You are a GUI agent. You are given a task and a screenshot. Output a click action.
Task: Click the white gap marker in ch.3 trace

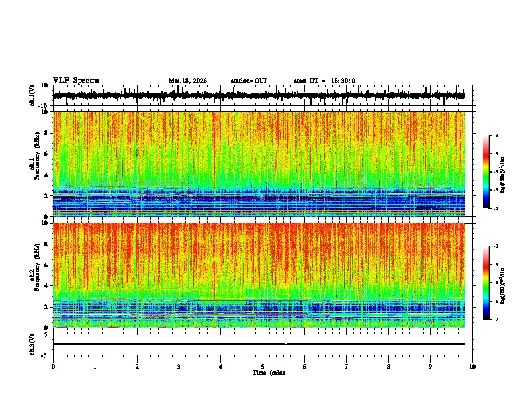coord(286,344)
